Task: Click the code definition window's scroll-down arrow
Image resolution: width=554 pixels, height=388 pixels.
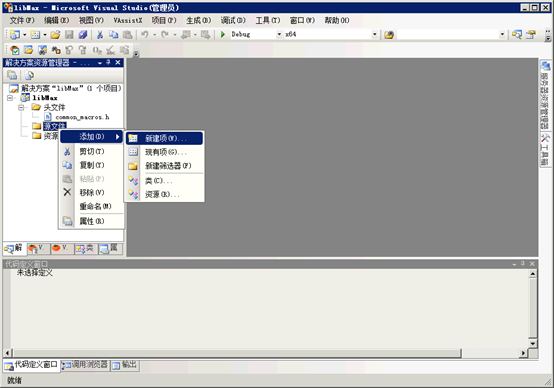Action: point(533,343)
